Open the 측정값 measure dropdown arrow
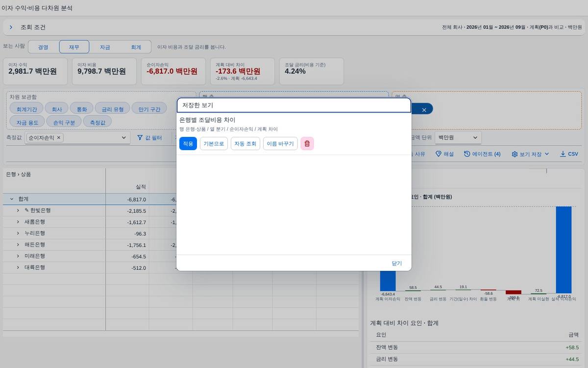588x368 pixels. pyautogui.click(x=124, y=138)
